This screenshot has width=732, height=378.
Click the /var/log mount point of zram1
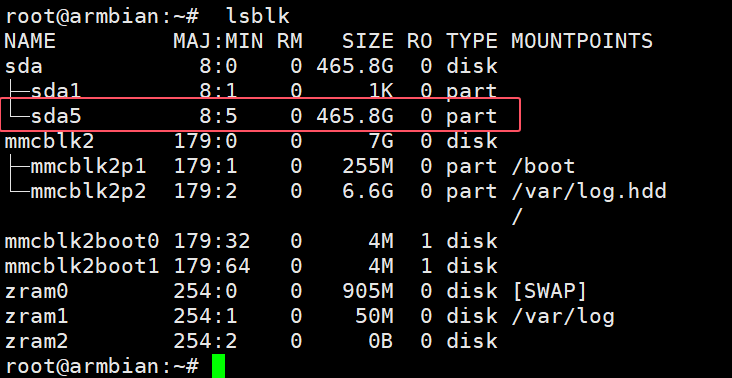[x=563, y=317]
